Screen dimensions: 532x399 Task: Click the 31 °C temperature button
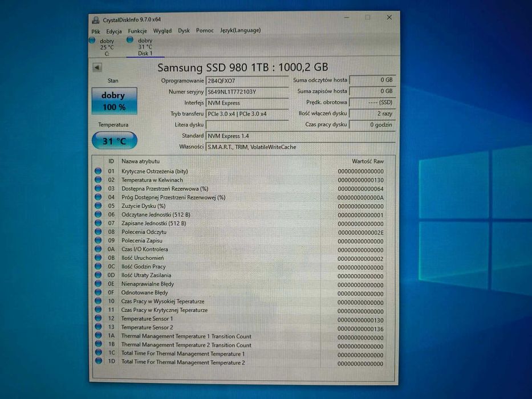click(115, 140)
